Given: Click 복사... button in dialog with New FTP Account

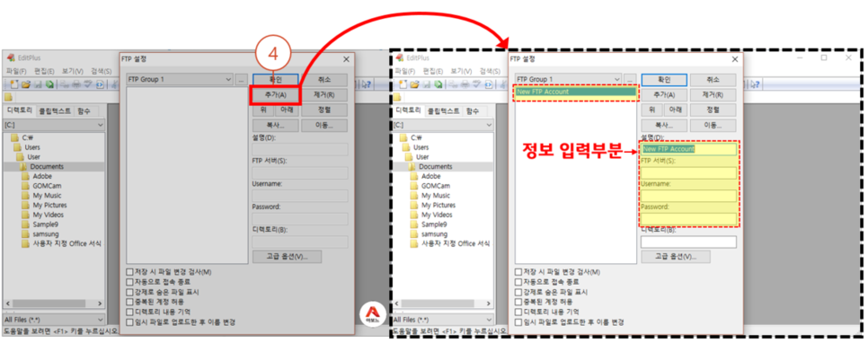Looking at the screenshot, I should click(x=664, y=125).
